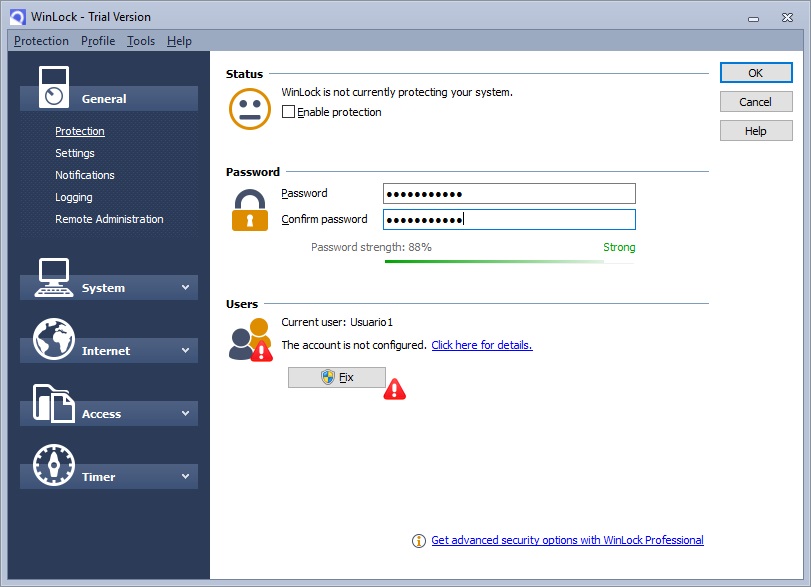Click the Timer compass icon
This screenshot has width=811, height=587.
[54, 465]
